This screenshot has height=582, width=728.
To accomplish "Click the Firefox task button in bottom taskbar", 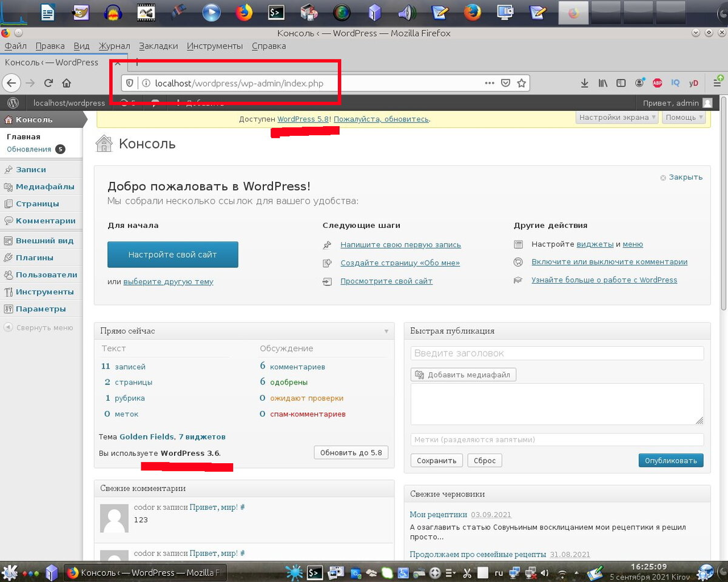I will (145, 572).
